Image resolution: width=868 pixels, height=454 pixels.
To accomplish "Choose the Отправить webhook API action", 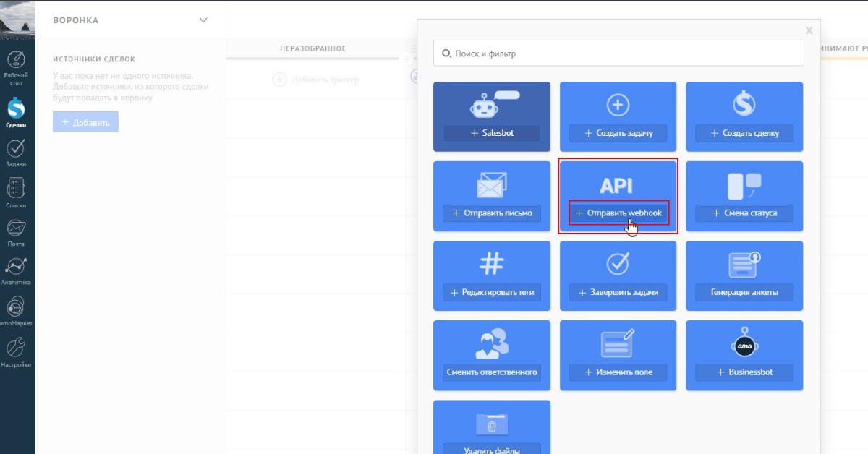I will (x=618, y=212).
